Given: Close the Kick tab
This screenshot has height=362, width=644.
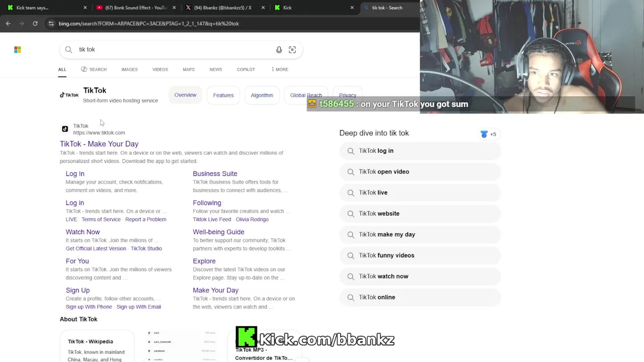Looking at the screenshot, I should tap(352, 8).
